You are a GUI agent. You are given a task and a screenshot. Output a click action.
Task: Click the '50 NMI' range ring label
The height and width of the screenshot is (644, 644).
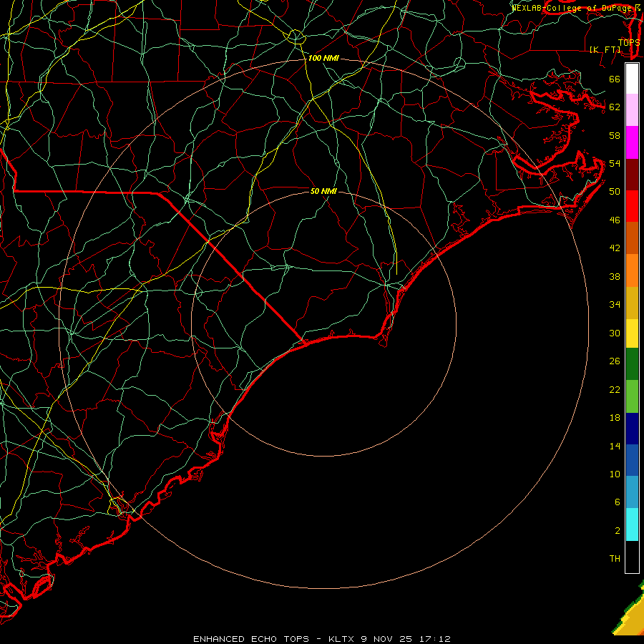coord(323,191)
